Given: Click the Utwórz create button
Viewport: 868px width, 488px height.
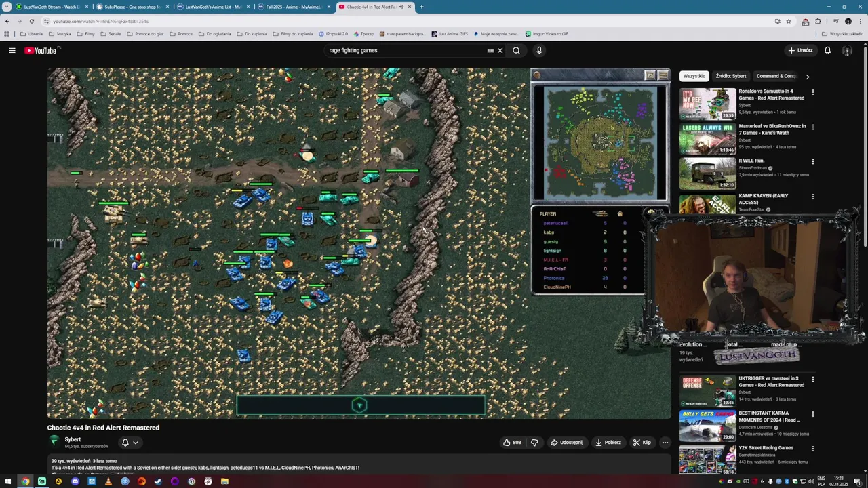Looking at the screenshot, I should click(x=800, y=50).
